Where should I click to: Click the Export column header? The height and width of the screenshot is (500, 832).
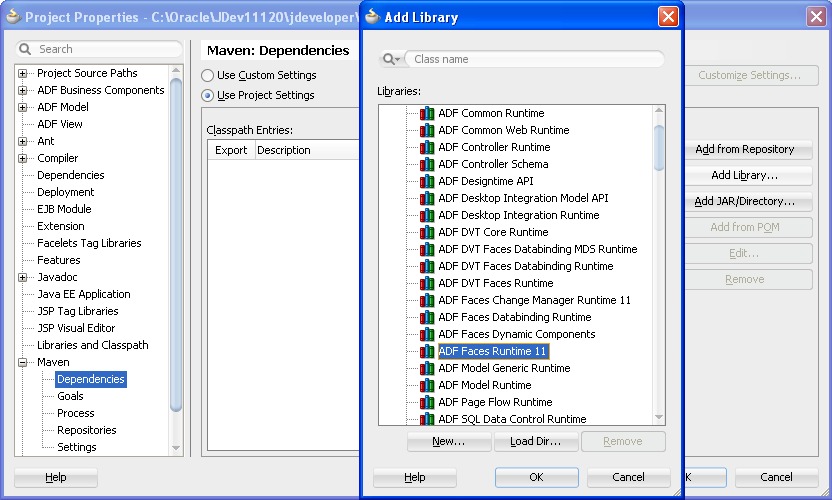231,150
